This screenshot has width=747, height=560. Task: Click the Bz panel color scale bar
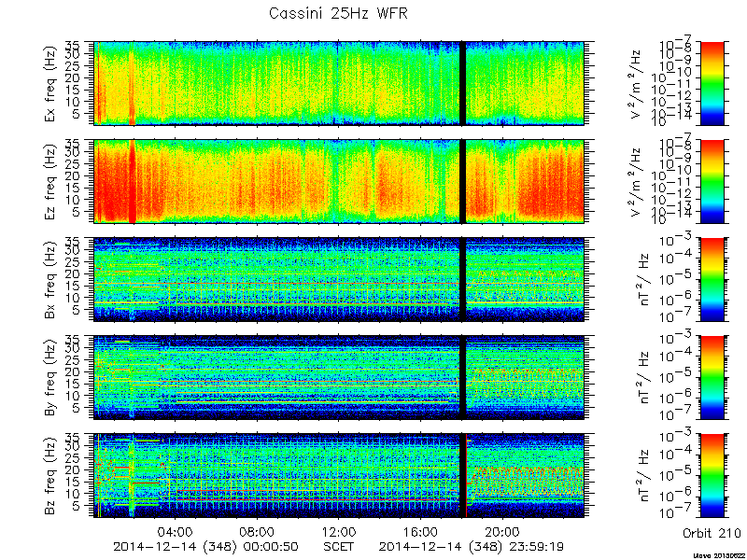pyautogui.click(x=712, y=476)
